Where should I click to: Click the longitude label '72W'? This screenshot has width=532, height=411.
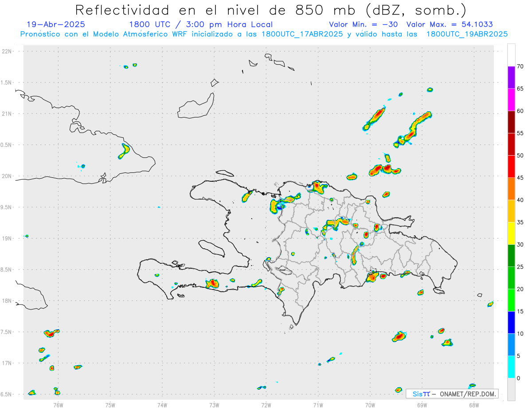pyautogui.click(x=266, y=404)
